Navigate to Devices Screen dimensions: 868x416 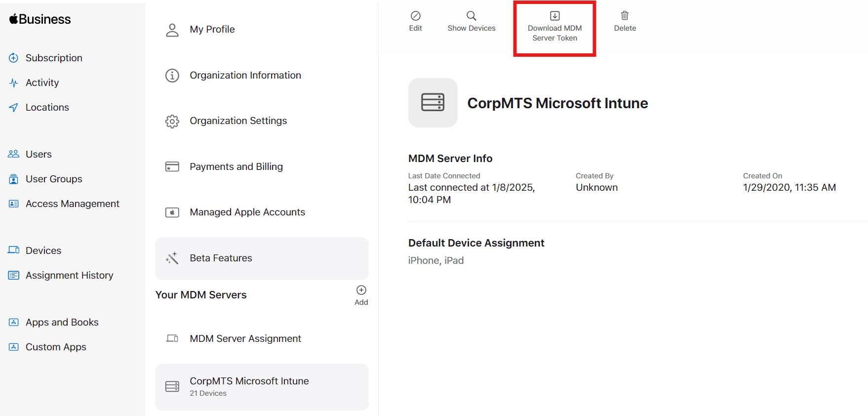(43, 250)
